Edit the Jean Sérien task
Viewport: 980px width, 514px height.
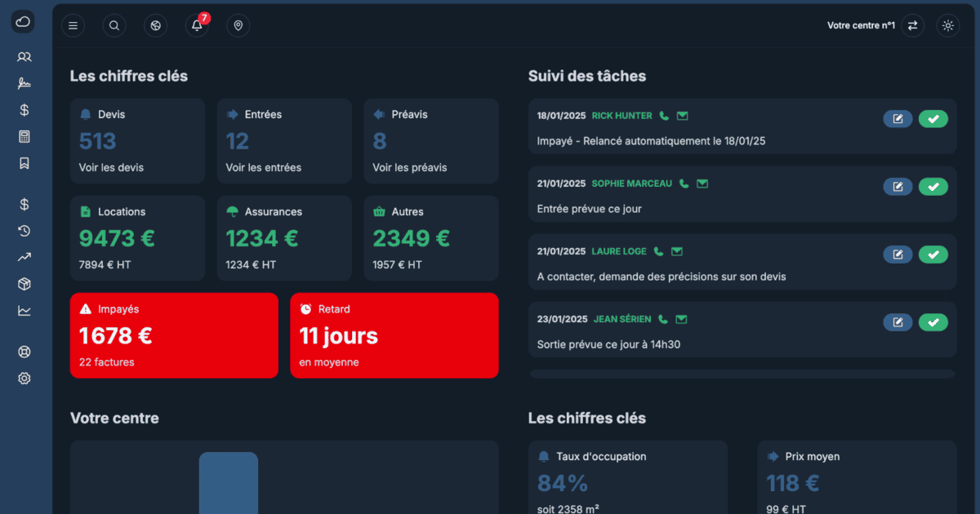pos(898,322)
